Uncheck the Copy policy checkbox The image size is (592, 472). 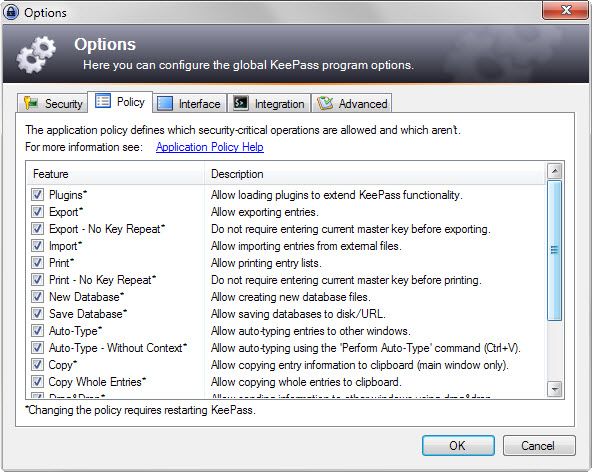tap(37, 364)
